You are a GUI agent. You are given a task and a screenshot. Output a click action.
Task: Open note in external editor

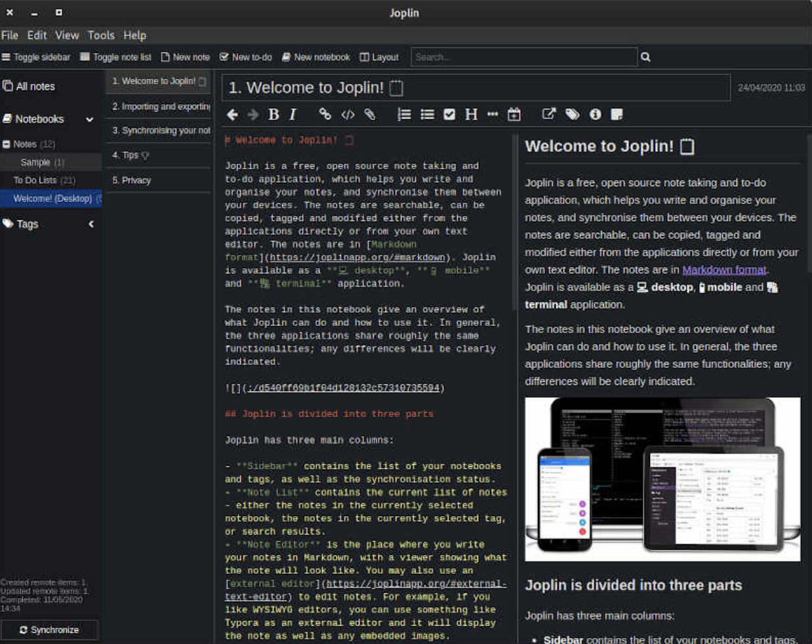click(x=549, y=114)
